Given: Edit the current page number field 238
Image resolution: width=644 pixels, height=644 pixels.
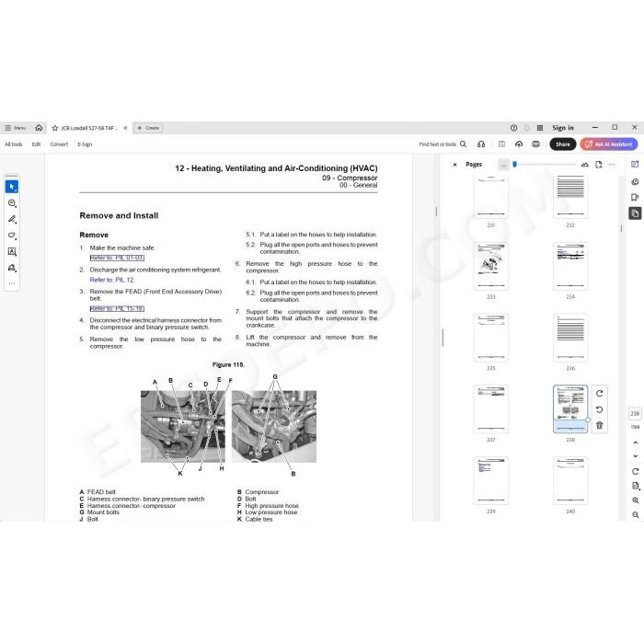Looking at the screenshot, I should tap(635, 414).
